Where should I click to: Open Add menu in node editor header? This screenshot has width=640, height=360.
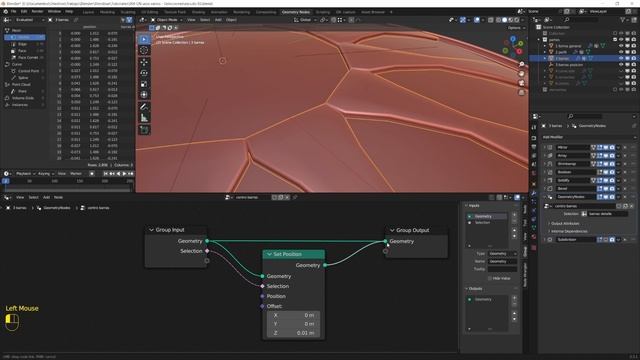(x=47, y=197)
